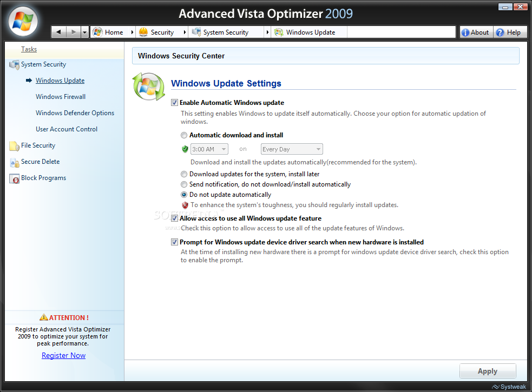Viewport: 532px width, 392px height.
Task: Open User Account Control in sidebar
Action: pos(67,129)
